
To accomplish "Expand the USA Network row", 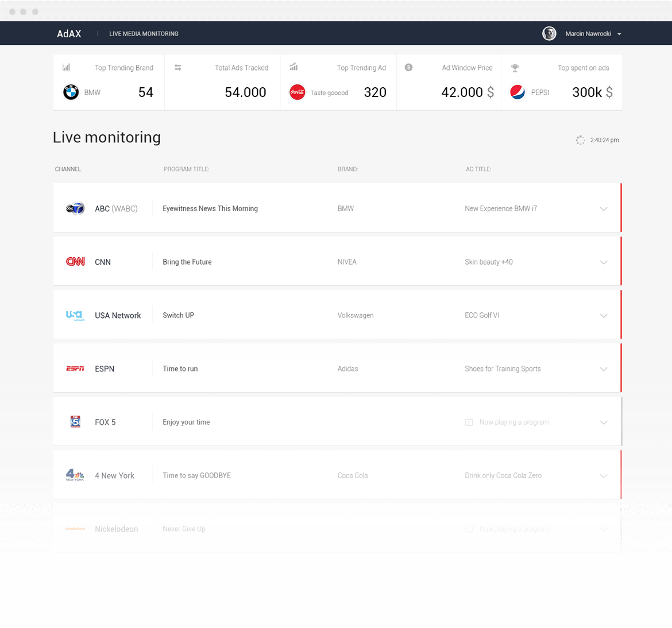I will click(604, 316).
